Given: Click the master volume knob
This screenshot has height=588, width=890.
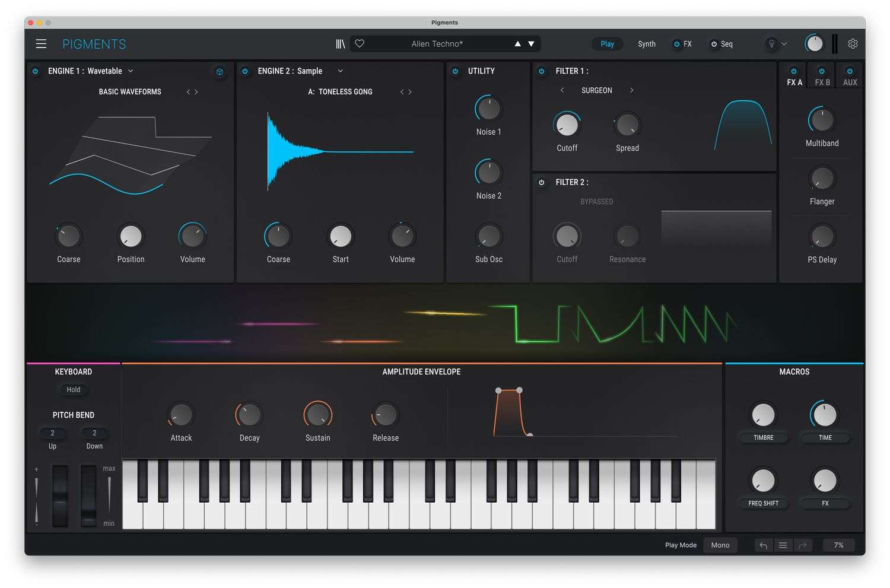Looking at the screenshot, I should 815,44.
